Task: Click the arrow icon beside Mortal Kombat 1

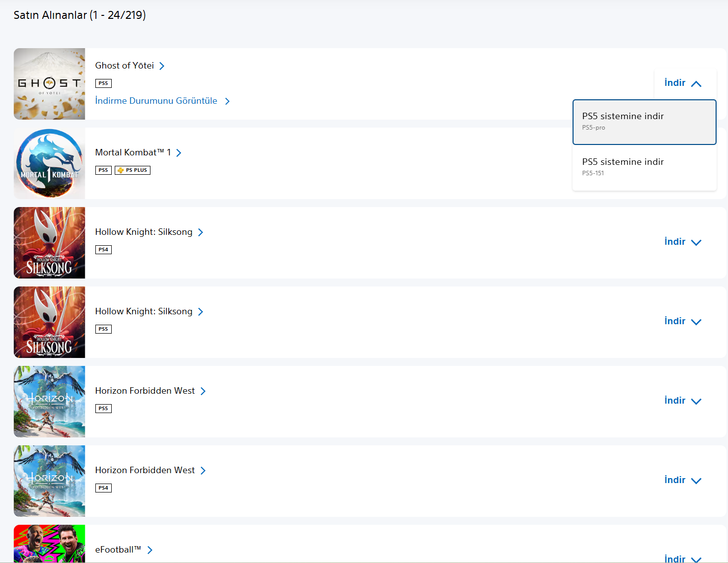Action: pos(179,153)
